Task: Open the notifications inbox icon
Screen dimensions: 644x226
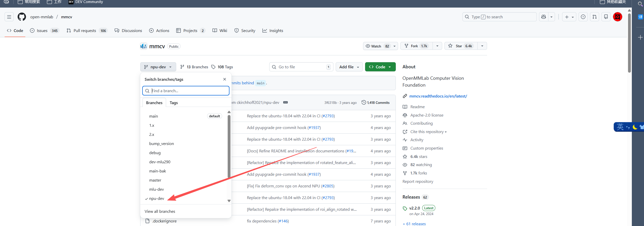Action: click(606, 17)
